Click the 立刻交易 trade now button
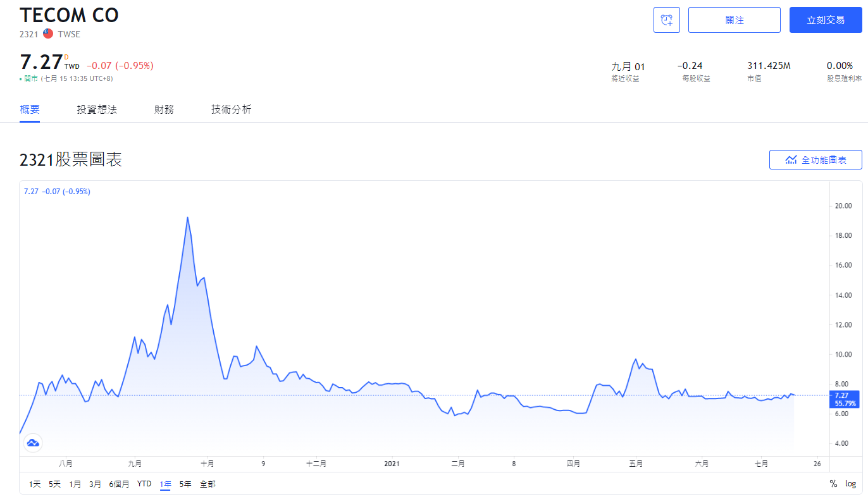Viewport: 868px width, 499px height. click(x=826, y=20)
